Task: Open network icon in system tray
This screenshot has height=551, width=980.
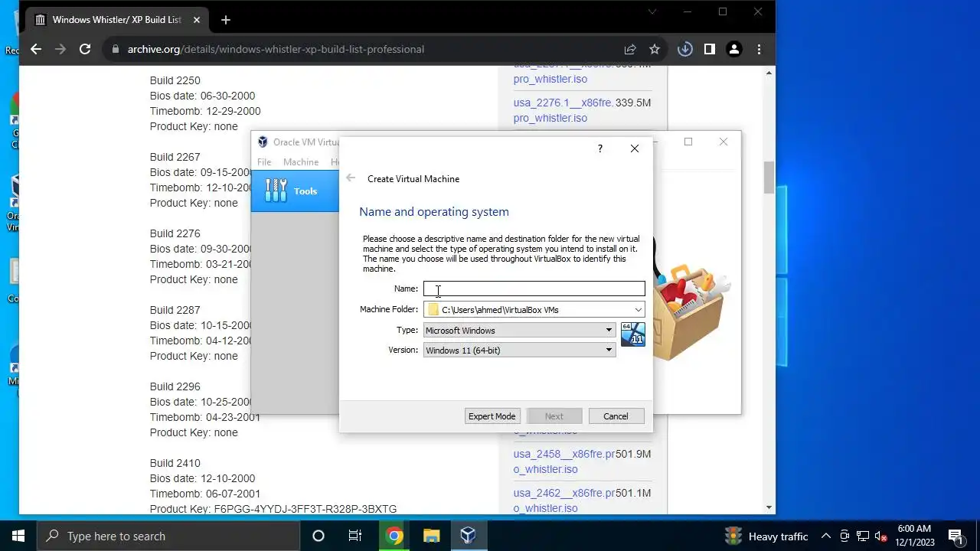Action: [x=863, y=536]
